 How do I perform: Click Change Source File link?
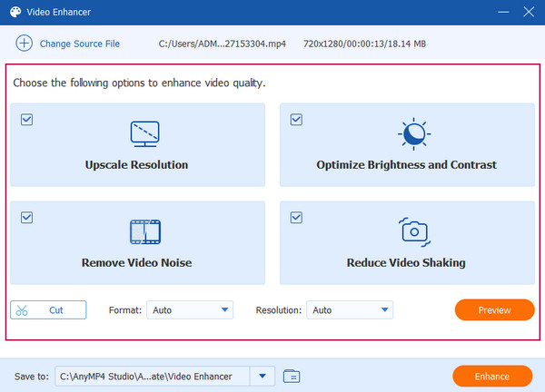point(80,44)
